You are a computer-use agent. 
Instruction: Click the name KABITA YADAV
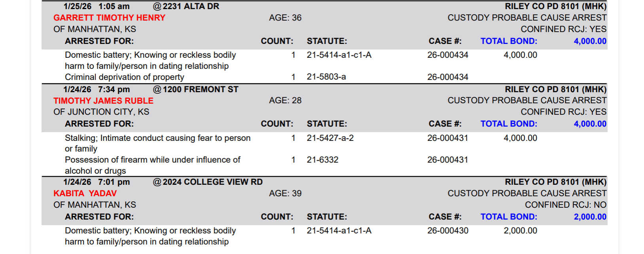[85, 193]
